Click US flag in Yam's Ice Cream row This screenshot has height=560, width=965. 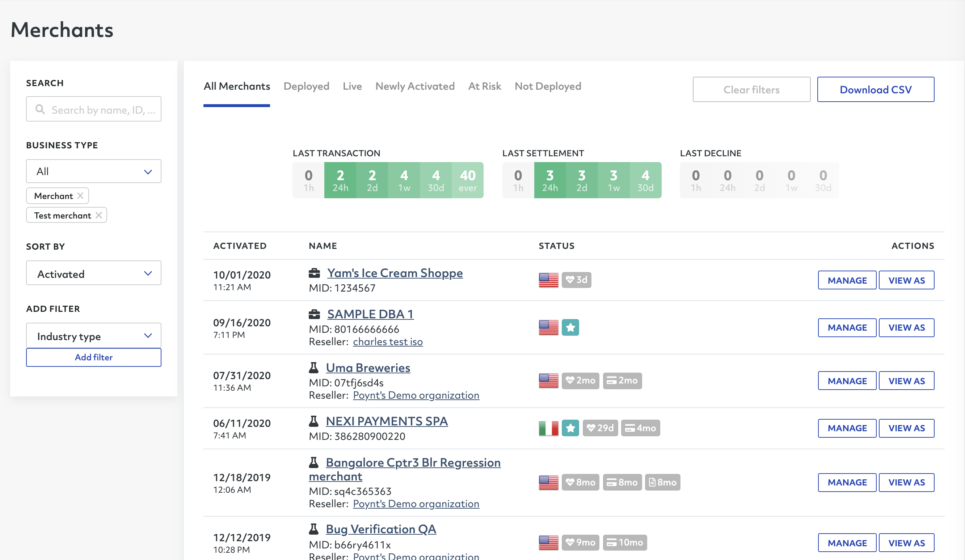[x=548, y=280]
